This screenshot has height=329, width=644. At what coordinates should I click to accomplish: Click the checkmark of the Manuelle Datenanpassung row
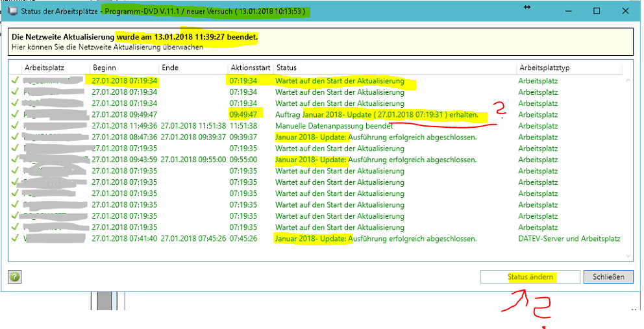(x=15, y=126)
